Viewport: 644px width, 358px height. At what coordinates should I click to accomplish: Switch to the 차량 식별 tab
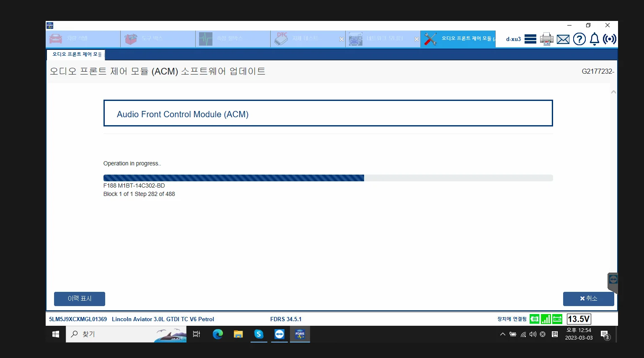click(x=83, y=39)
